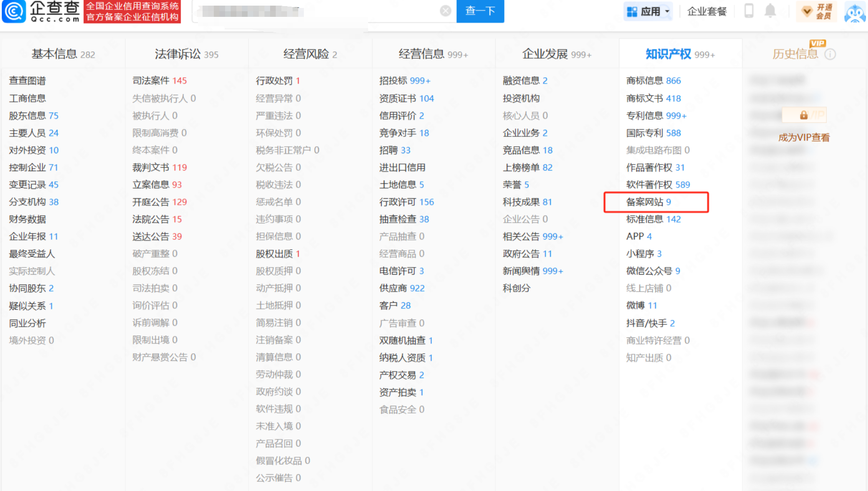Open 查查图谱 item

click(x=27, y=81)
